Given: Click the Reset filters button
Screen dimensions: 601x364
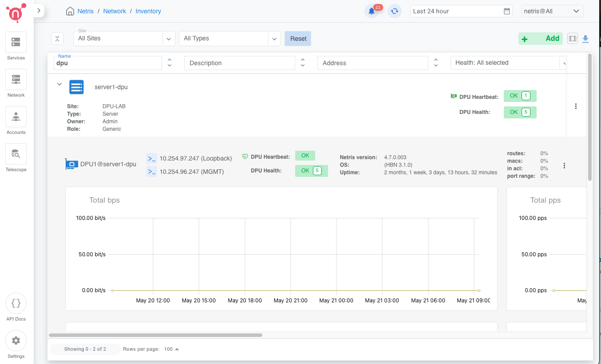Looking at the screenshot, I should pos(298,39).
